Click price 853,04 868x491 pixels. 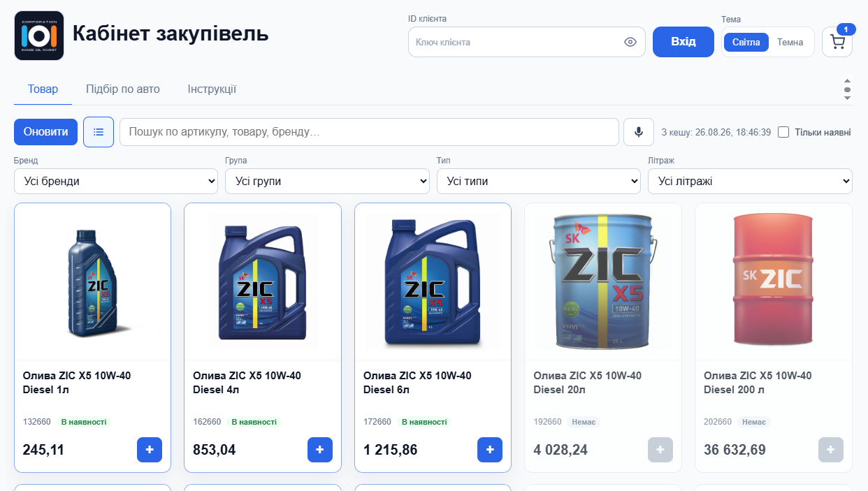tap(215, 450)
